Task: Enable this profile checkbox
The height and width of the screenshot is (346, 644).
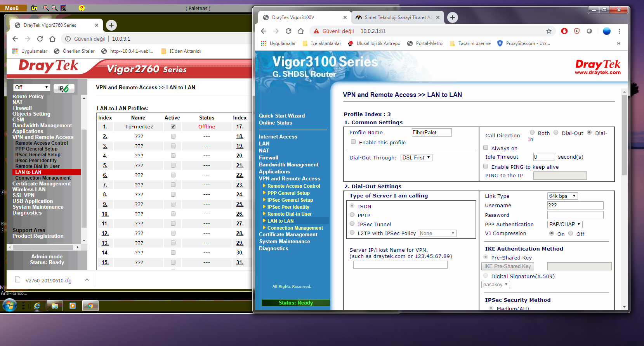Action: [x=353, y=142]
